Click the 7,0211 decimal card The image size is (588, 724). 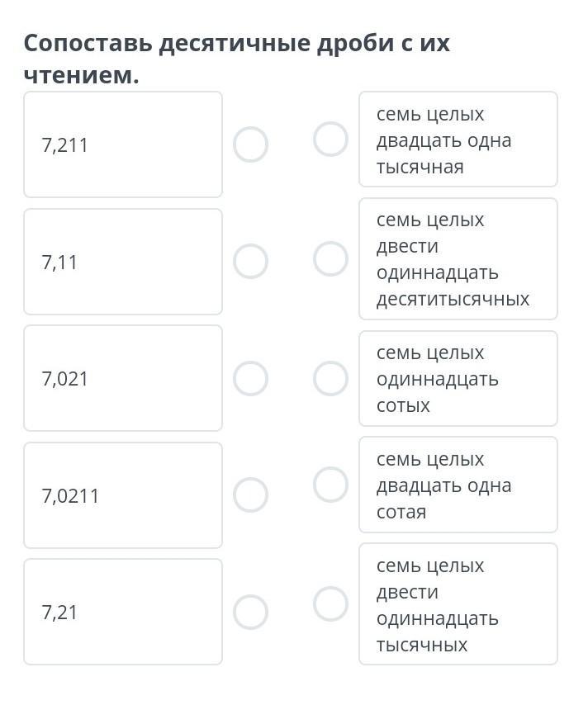click(x=123, y=495)
